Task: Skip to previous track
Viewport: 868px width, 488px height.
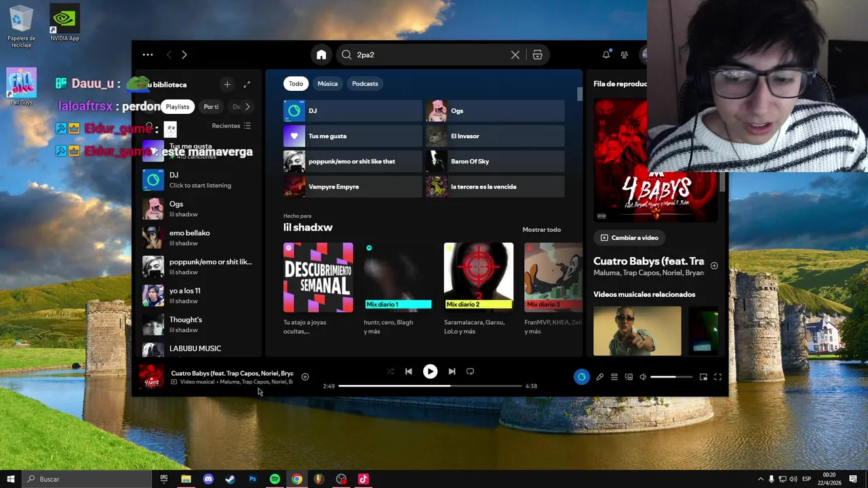Action: point(408,371)
